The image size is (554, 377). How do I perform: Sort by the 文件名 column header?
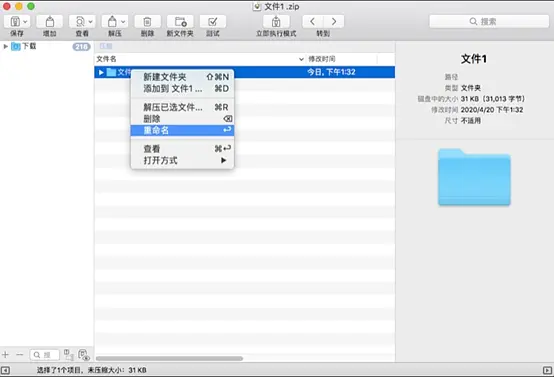point(106,59)
